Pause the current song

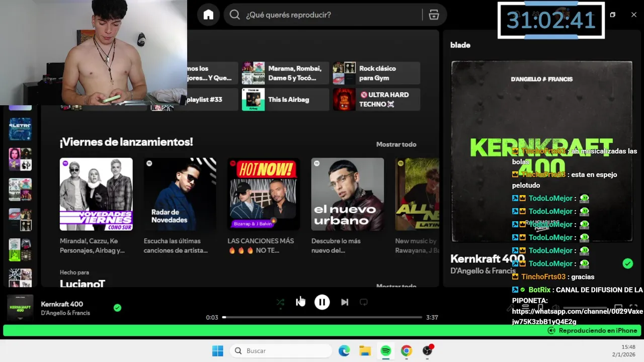tap(322, 302)
